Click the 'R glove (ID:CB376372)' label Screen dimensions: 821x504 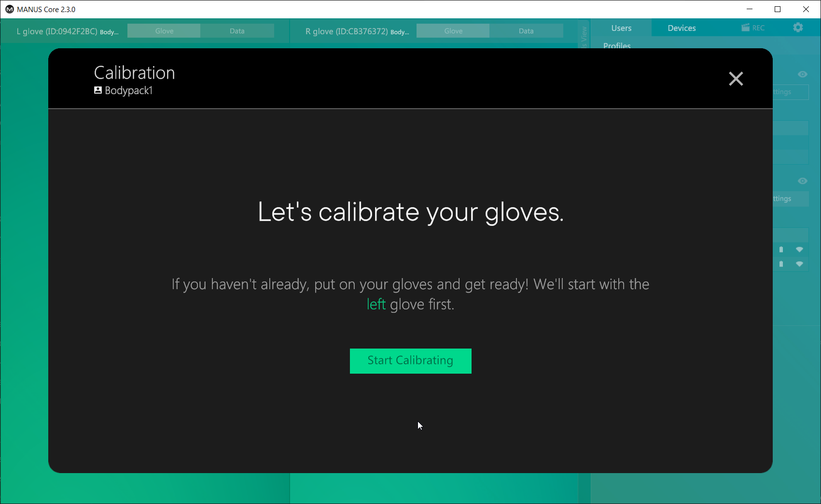pos(347,31)
